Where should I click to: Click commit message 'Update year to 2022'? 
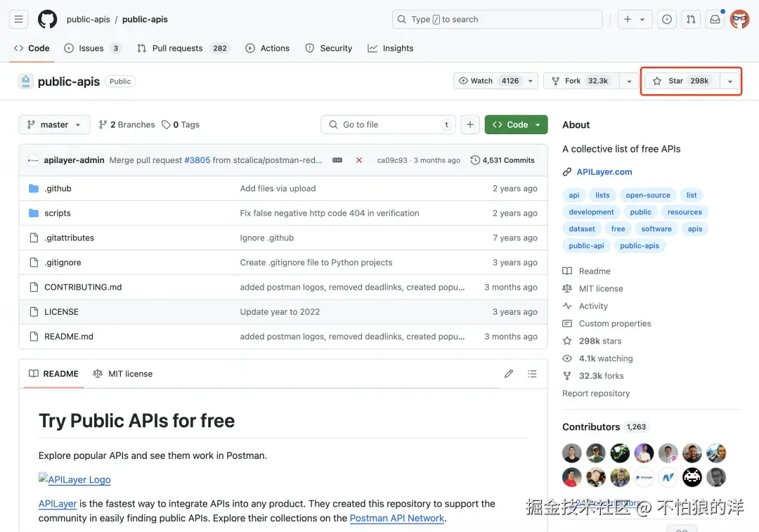click(280, 312)
